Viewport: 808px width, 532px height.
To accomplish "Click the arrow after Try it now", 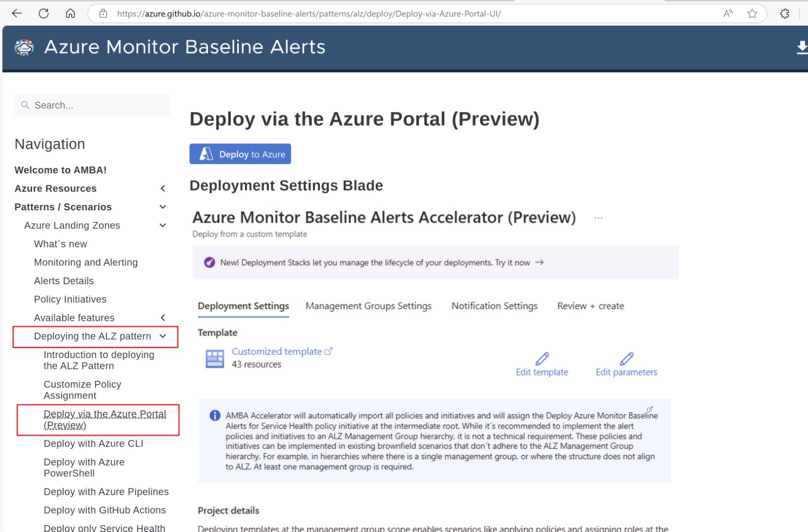I will tap(539, 262).
